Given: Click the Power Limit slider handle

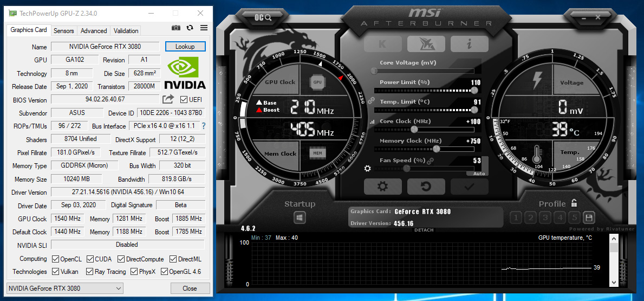Looking at the screenshot, I should pyautogui.click(x=474, y=91).
